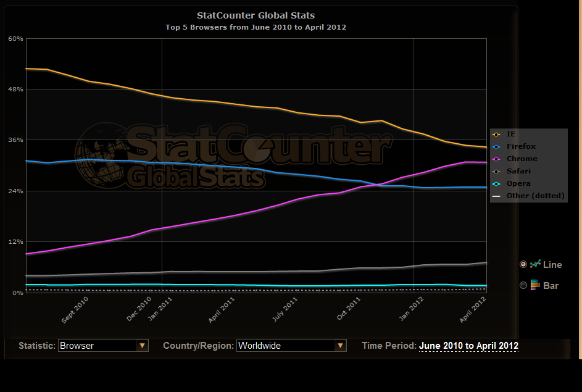582x392 pixels.
Task: Click the magenta Chrome legend marker
Action: pyautogui.click(x=496, y=159)
